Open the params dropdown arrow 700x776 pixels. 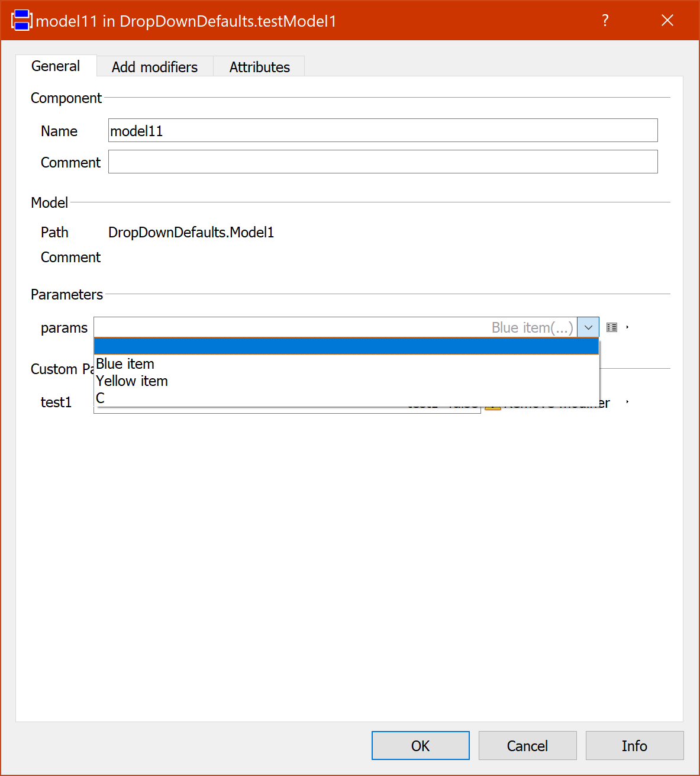pyautogui.click(x=588, y=327)
